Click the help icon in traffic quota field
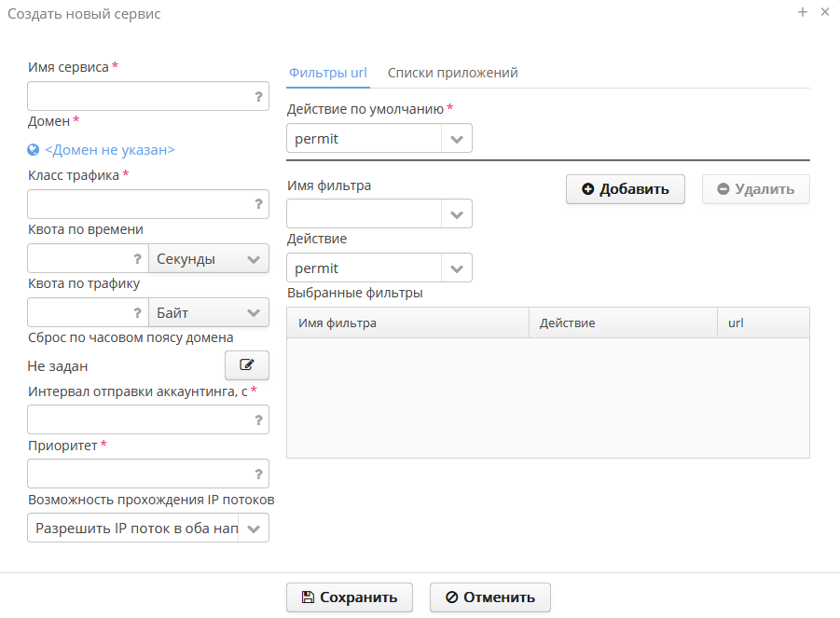 137,312
